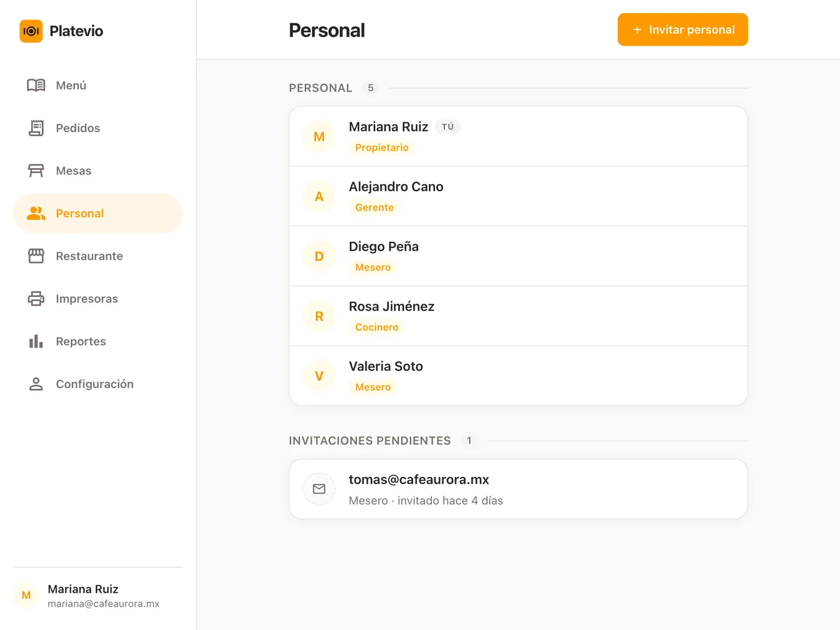Click "Mesero · invitado hace 4 días" text
Viewport: 840px width, 630px height.
[426, 500]
